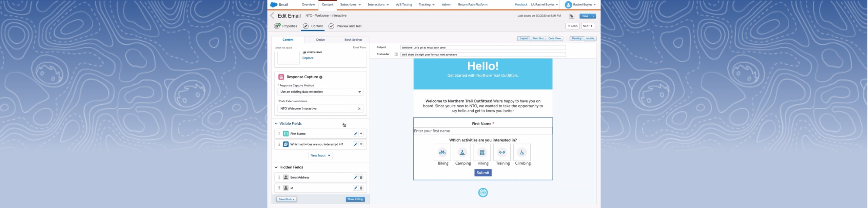Viewport: 868px width, 208px height.
Task: Click the Replace link
Action: pyautogui.click(x=308, y=58)
